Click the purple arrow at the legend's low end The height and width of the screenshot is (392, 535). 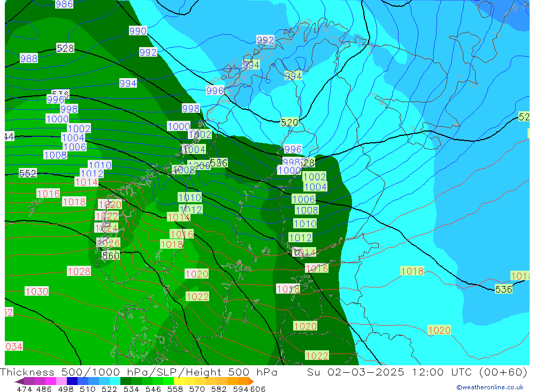19,381
